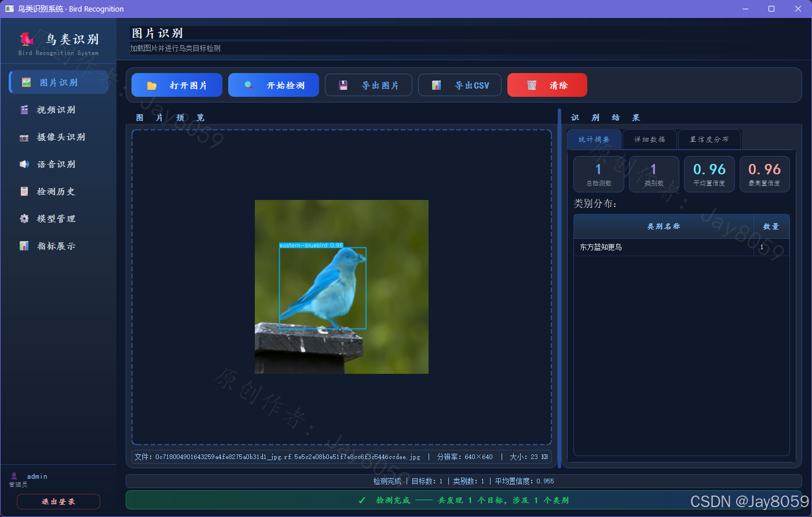Minimize the Bird Recognition window
This screenshot has width=812, height=517.
coord(745,9)
